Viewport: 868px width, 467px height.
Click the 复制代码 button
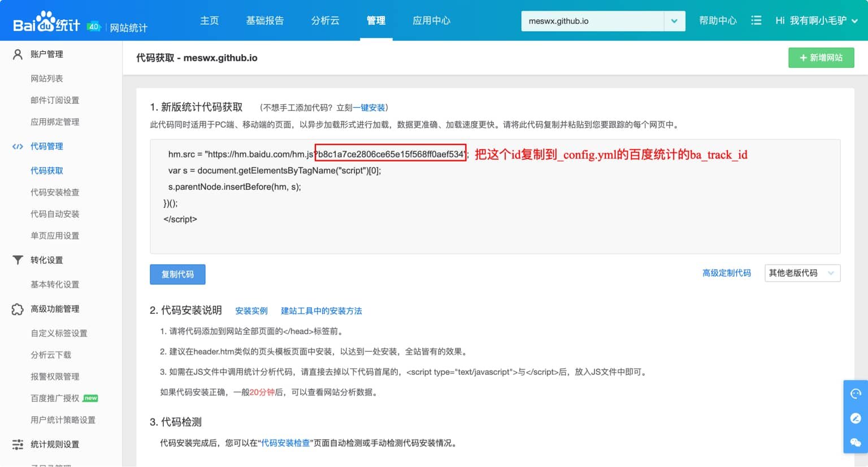[177, 274]
